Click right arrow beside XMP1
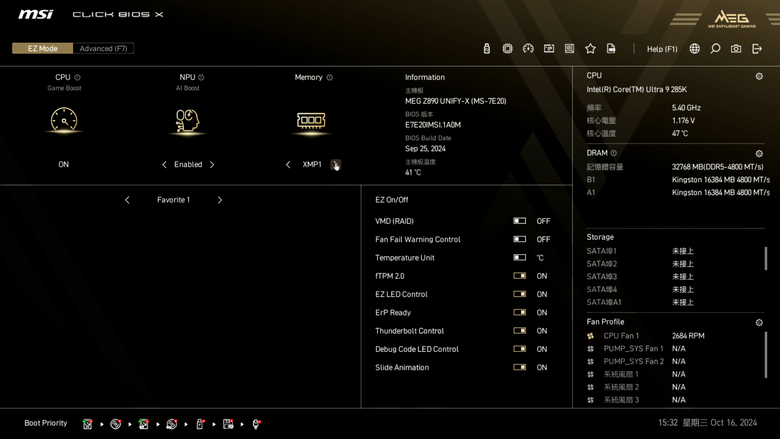This screenshot has height=439, width=780. 335,165
